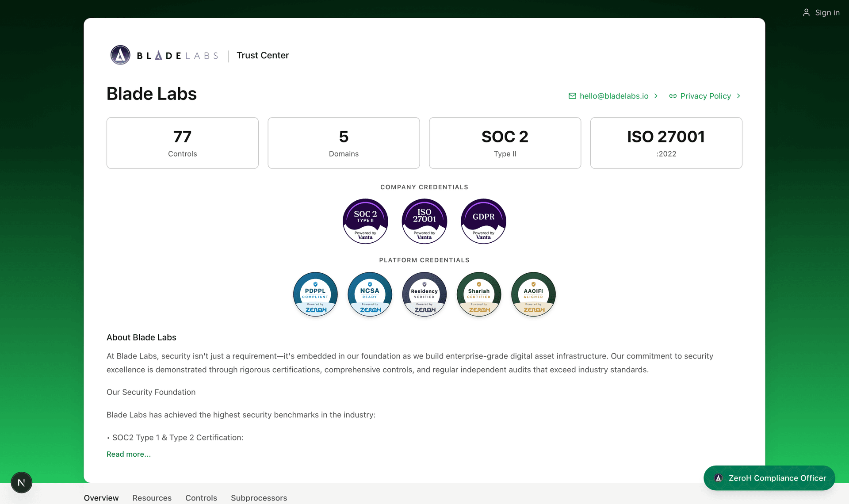This screenshot has width=849, height=504.
Task: Click the 77 Controls stat card
Action: pyautogui.click(x=182, y=143)
